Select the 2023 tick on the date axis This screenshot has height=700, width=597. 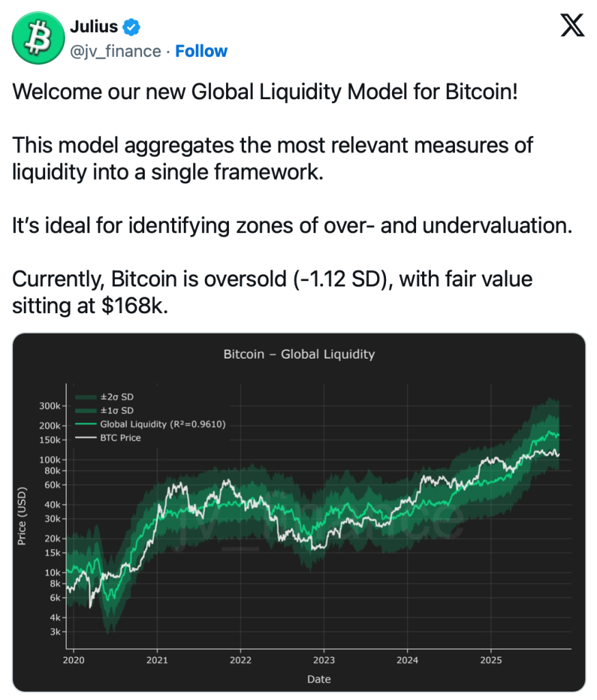324,660
